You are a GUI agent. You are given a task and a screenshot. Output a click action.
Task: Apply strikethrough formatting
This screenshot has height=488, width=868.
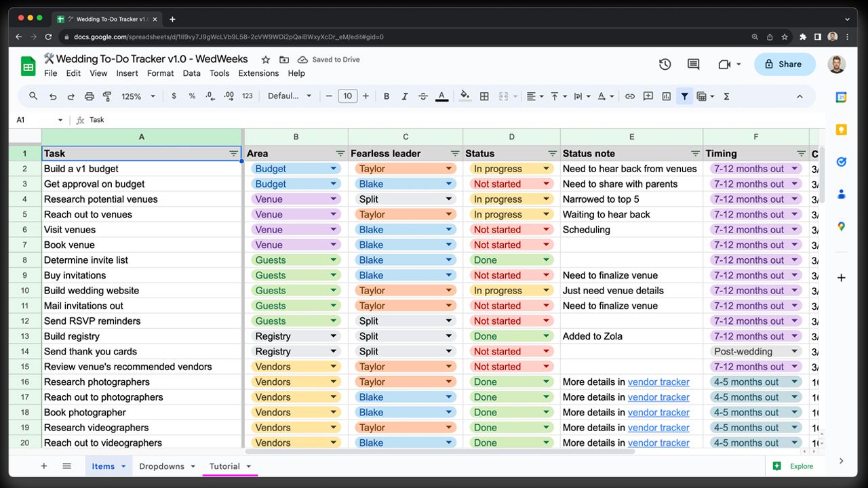click(x=422, y=96)
